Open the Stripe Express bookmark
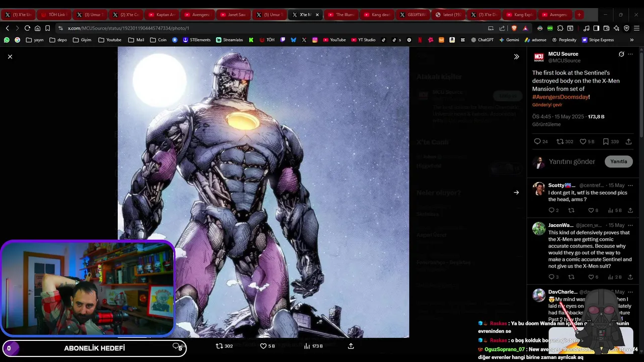This screenshot has width=644, height=362. point(598,40)
